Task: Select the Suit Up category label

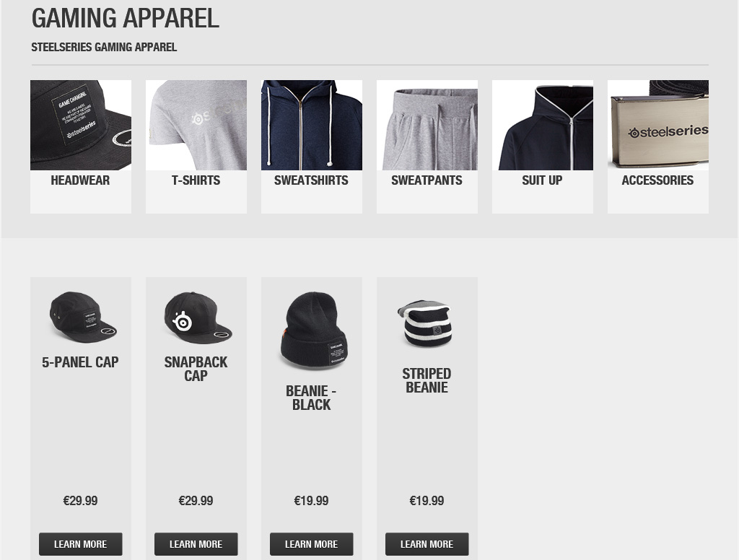Action: click(542, 180)
